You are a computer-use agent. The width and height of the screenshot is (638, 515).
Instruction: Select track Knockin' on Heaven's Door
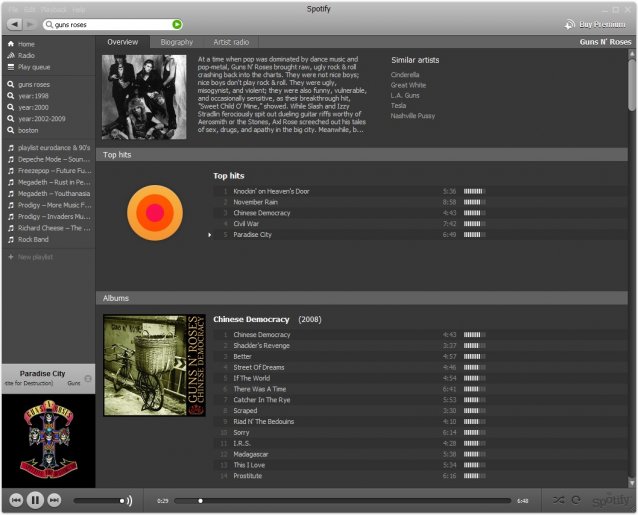pyautogui.click(x=420, y=191)
